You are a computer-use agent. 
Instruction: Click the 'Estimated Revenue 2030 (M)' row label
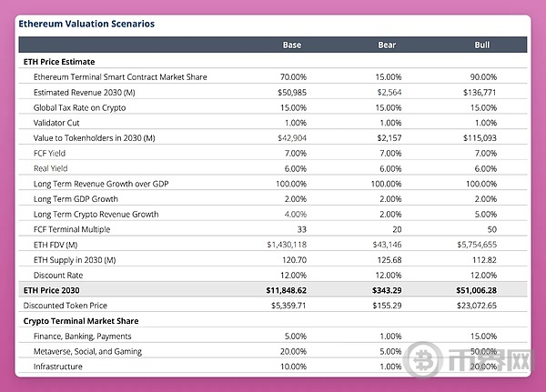point(85,92)
